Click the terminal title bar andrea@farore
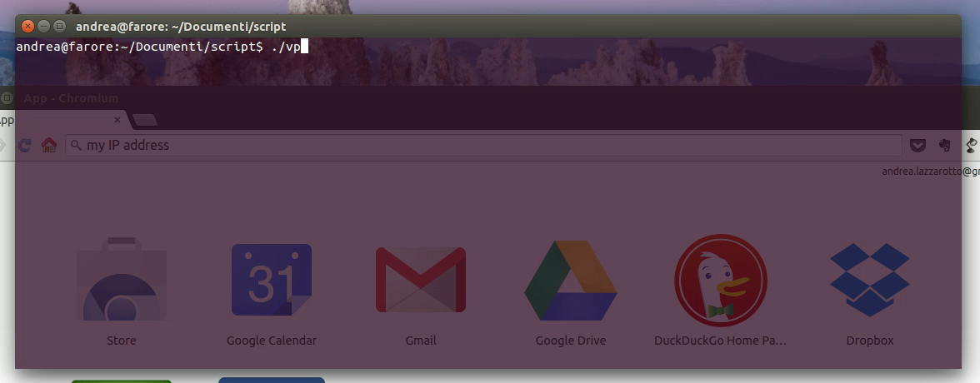Screen dimensions: 980x383 [x=181, y=27]
